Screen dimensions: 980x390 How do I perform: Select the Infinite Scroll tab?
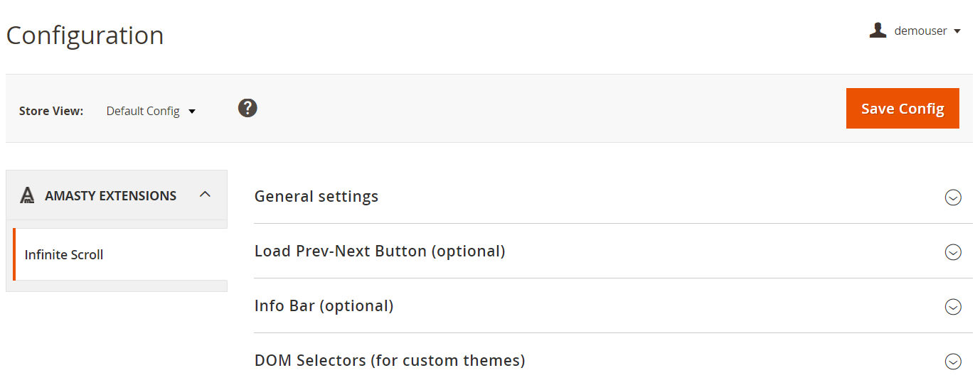[64, 254]
